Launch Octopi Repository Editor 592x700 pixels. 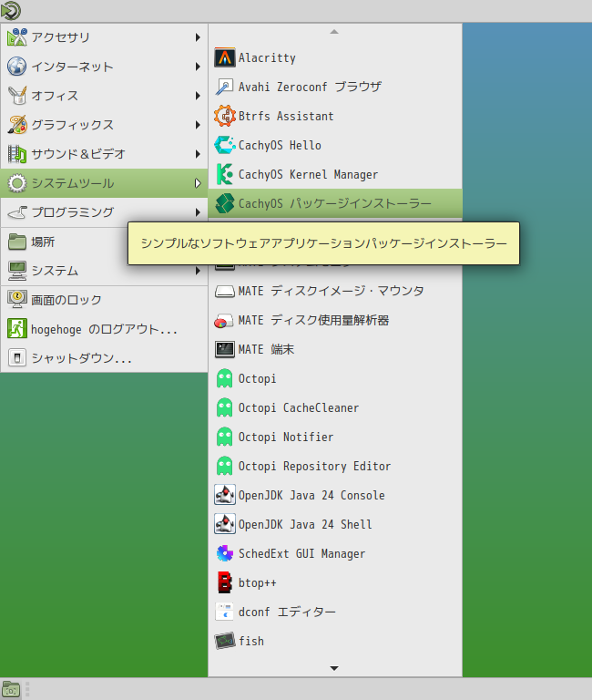point(335,466)
